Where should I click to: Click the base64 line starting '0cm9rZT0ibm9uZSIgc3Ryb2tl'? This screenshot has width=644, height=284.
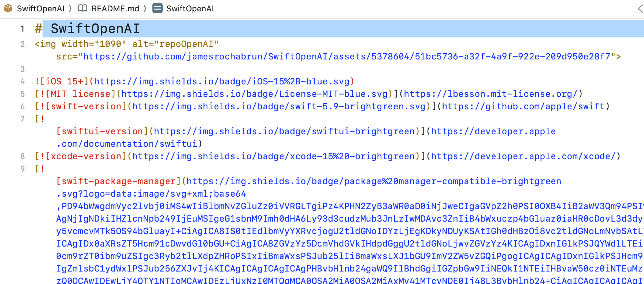(x=350, y=256)
